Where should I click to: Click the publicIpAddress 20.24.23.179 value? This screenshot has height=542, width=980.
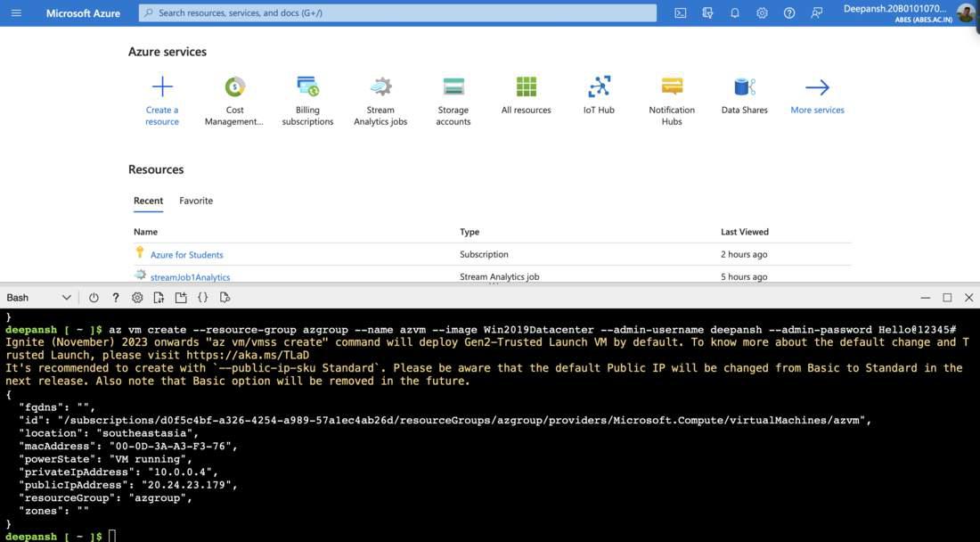[190, 484]
